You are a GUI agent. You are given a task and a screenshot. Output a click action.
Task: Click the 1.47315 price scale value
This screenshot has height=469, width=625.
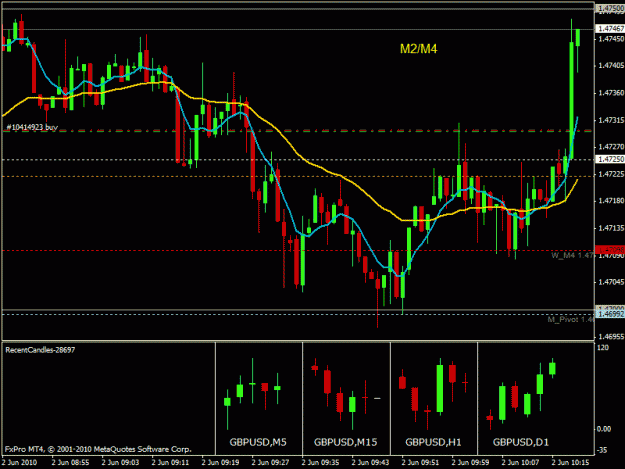(x=611, y=120)
